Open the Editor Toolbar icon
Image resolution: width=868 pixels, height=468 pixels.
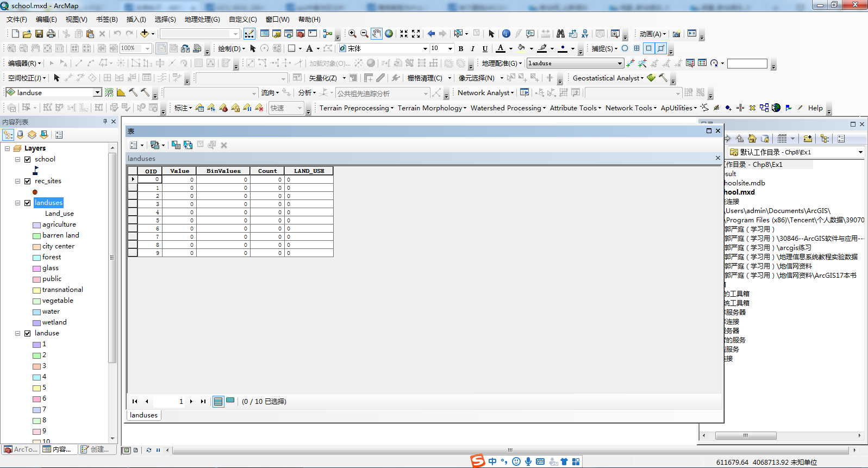tap(249, 34)
